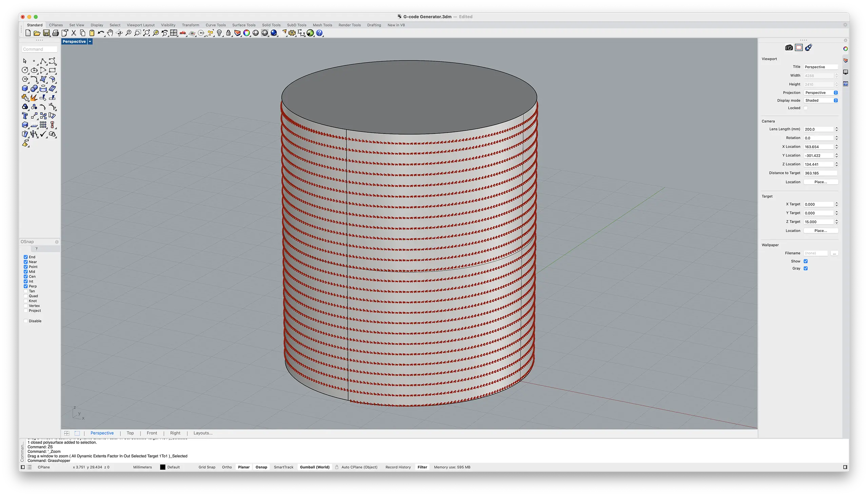Click the New file icon

click(x=28, y=33)
